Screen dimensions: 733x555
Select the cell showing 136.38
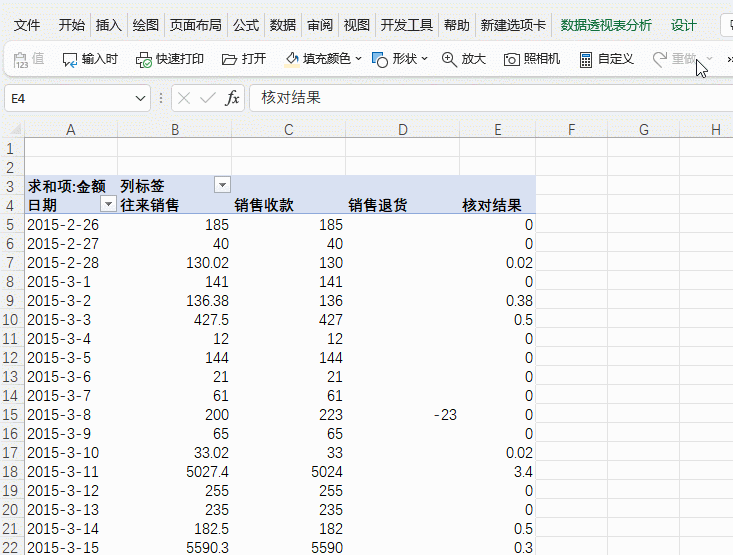coord(174,301)
